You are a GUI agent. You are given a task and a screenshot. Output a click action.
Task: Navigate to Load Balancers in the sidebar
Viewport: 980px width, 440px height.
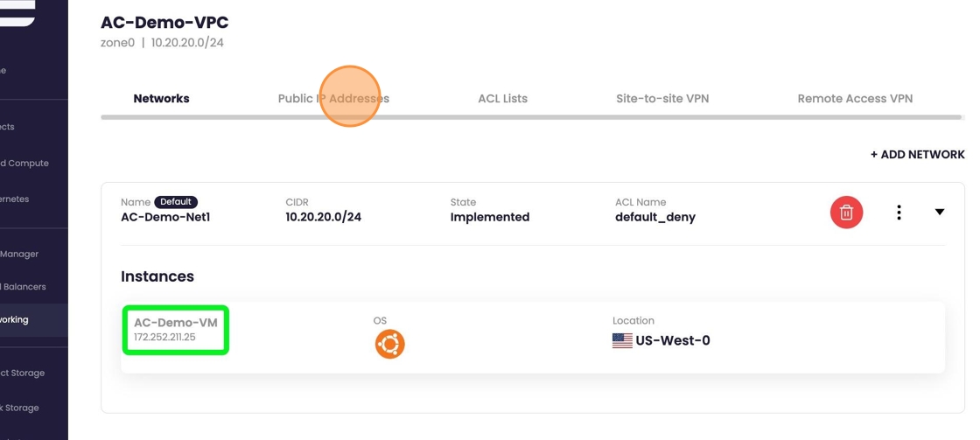24,287
